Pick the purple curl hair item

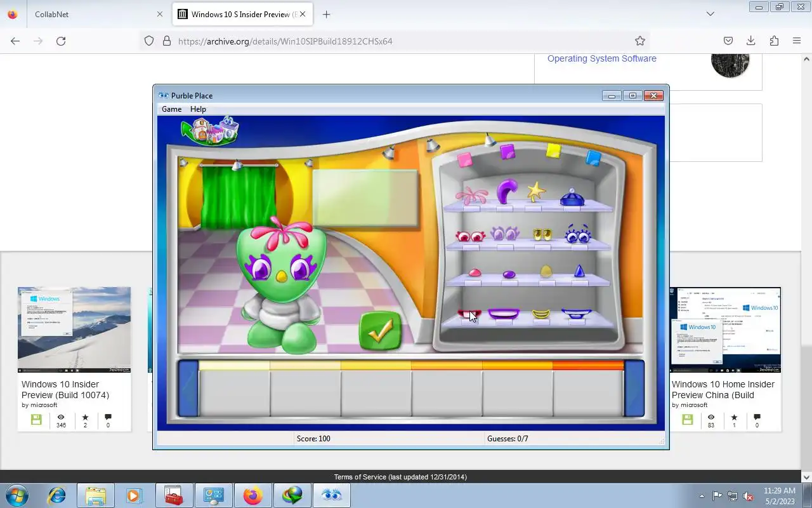(506, 192)
